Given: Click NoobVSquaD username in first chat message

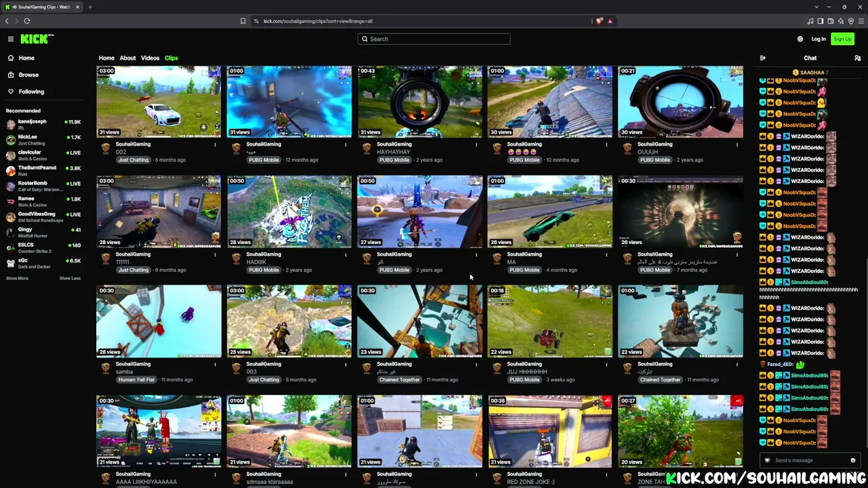Looking at the screenshot, I should point(800,81).
